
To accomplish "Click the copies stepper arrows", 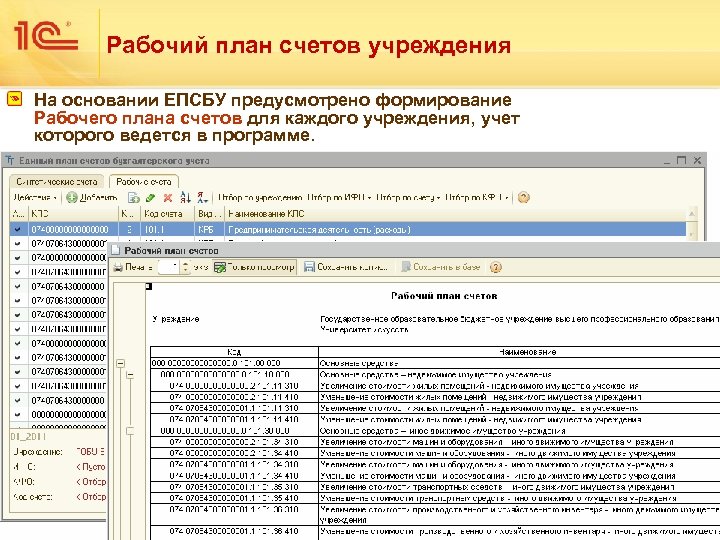I will point(185,267).
